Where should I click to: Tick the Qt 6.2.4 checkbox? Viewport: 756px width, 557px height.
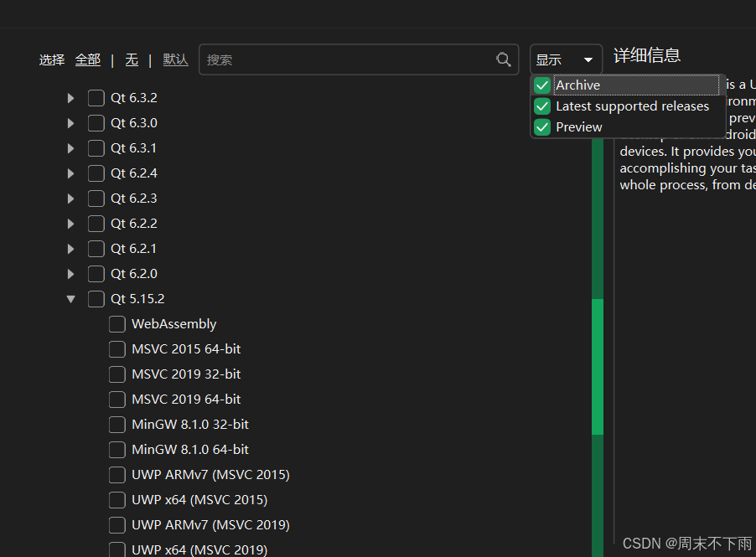click(96, 173)
